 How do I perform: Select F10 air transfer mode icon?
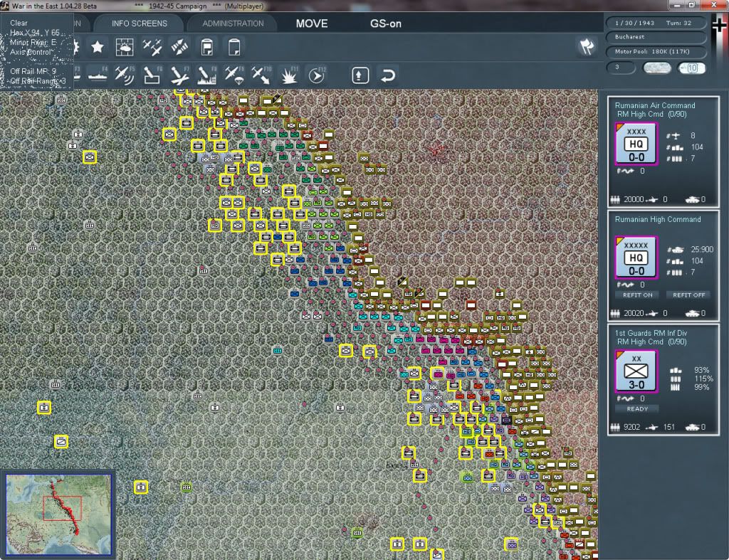coord(261,75)
